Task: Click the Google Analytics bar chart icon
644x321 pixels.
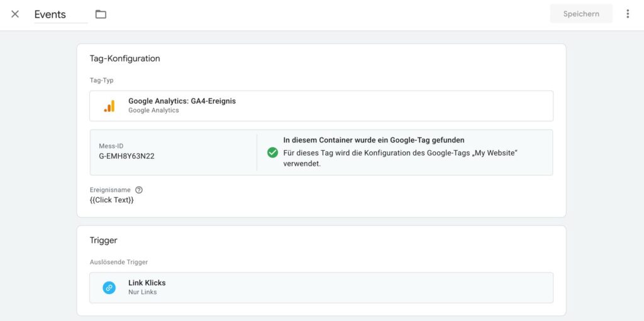Action: [109, 106]
